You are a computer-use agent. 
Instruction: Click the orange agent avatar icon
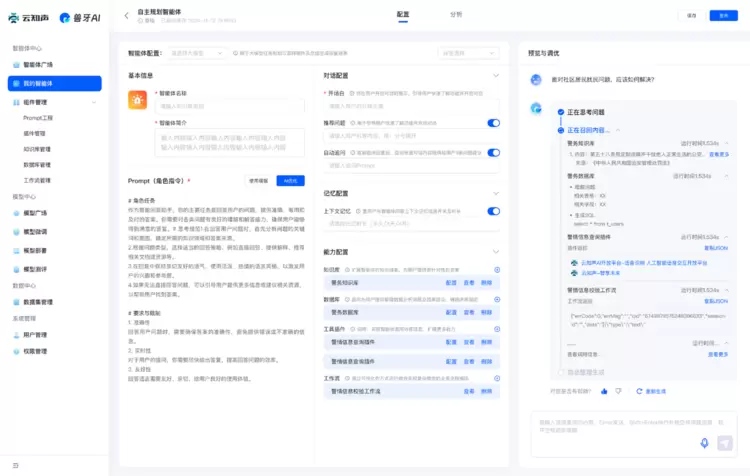click(138, 99)
